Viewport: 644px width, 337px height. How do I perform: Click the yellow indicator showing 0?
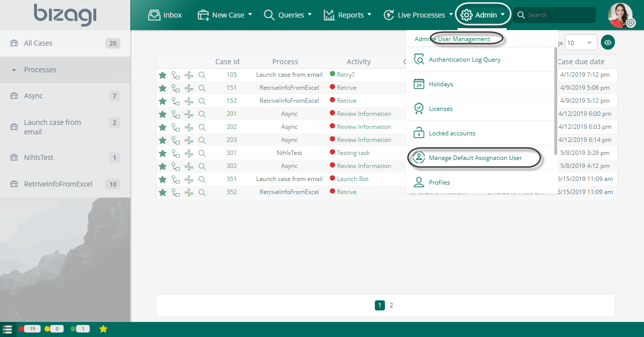[x=55, y=329]
